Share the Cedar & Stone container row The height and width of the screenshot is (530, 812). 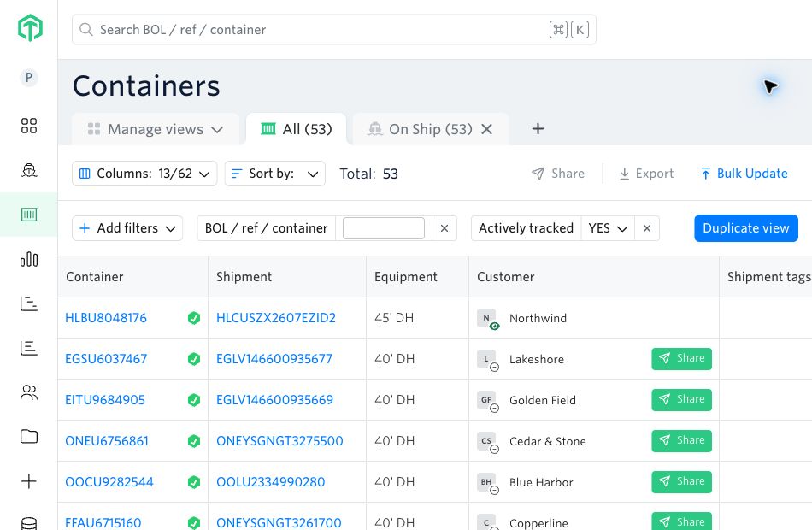click(x=681, y=440)
